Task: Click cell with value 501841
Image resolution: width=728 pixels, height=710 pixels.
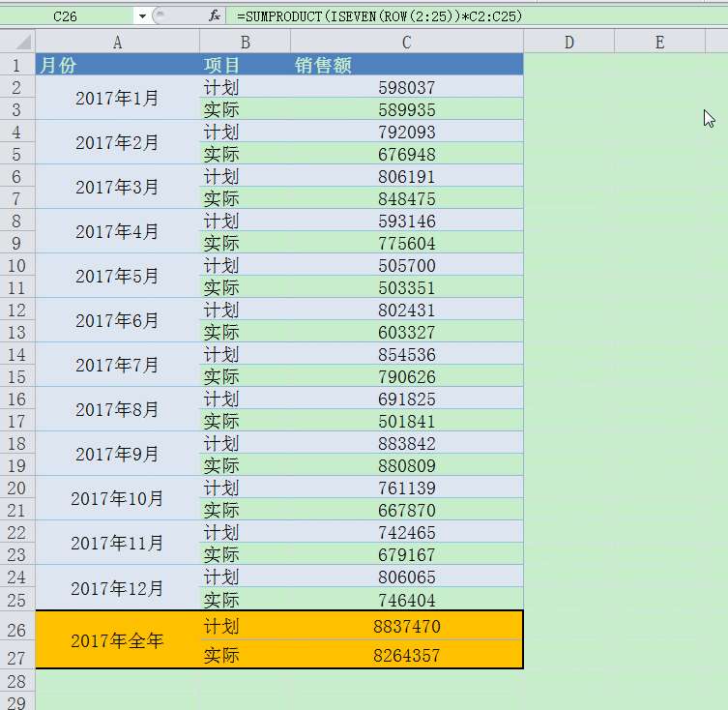Action: [x=407, y=421]
